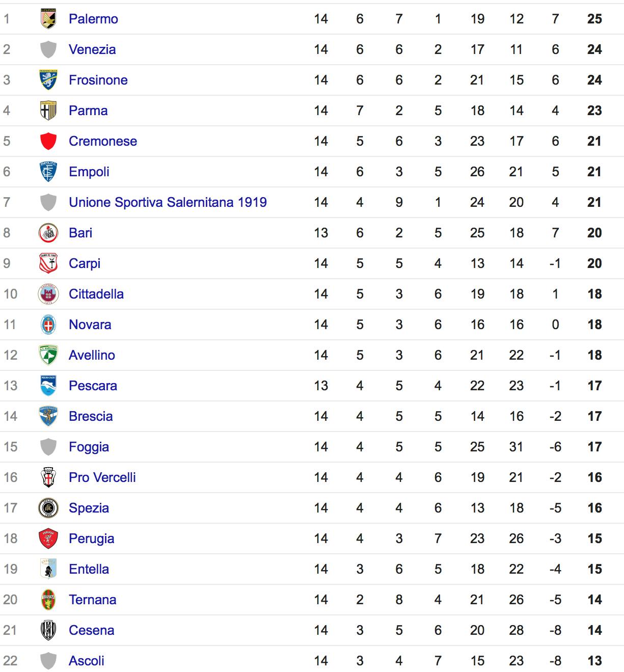Click the Palermo club crest icon
Viewport: 624px width, 672px height.
48,19
